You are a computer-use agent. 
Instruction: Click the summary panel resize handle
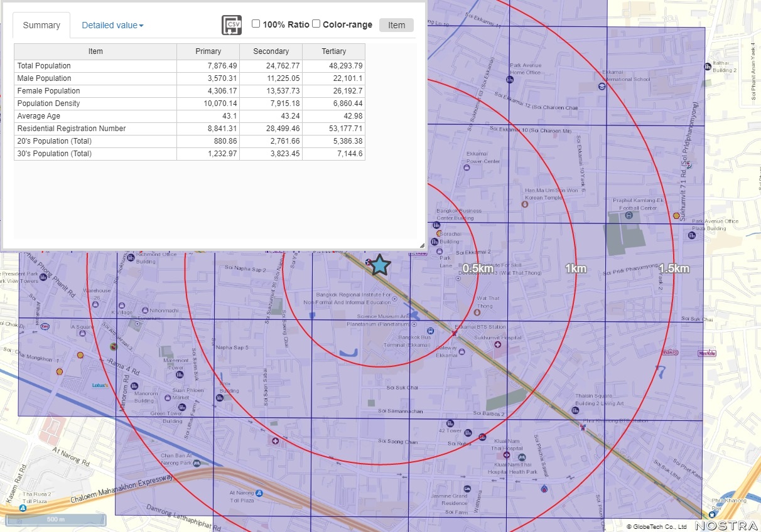tap(422, 246)
